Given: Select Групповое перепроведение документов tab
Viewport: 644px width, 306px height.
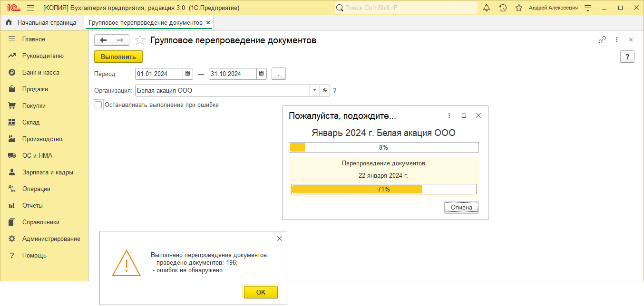Looking at the screenshot, I should (x=146, y=22).
